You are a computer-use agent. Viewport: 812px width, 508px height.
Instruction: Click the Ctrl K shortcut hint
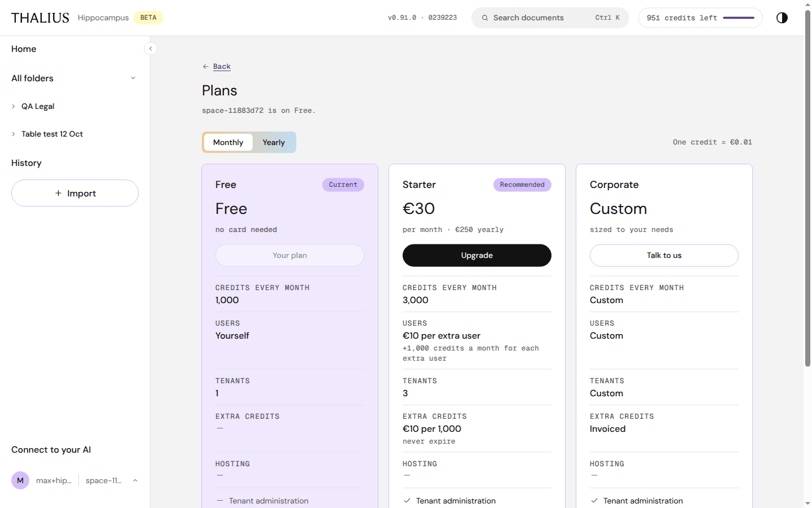[x=607, y=17]
